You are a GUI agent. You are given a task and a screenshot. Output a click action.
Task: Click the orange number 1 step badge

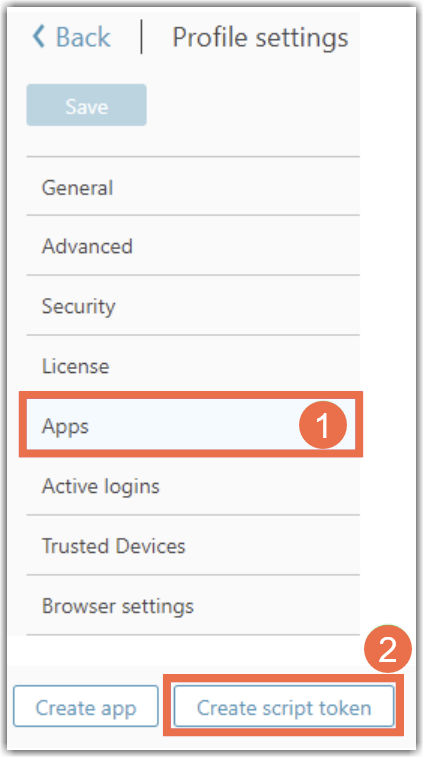point(322,425)
